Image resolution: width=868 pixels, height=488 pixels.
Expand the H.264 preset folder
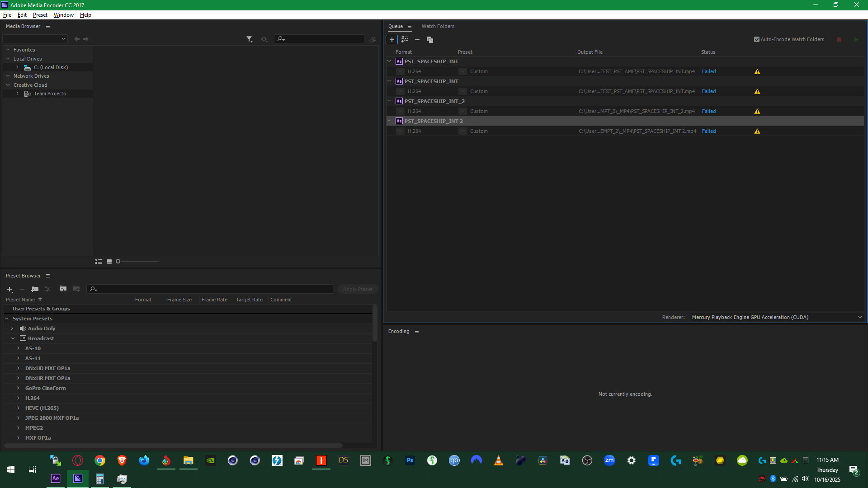coord(19,398)
